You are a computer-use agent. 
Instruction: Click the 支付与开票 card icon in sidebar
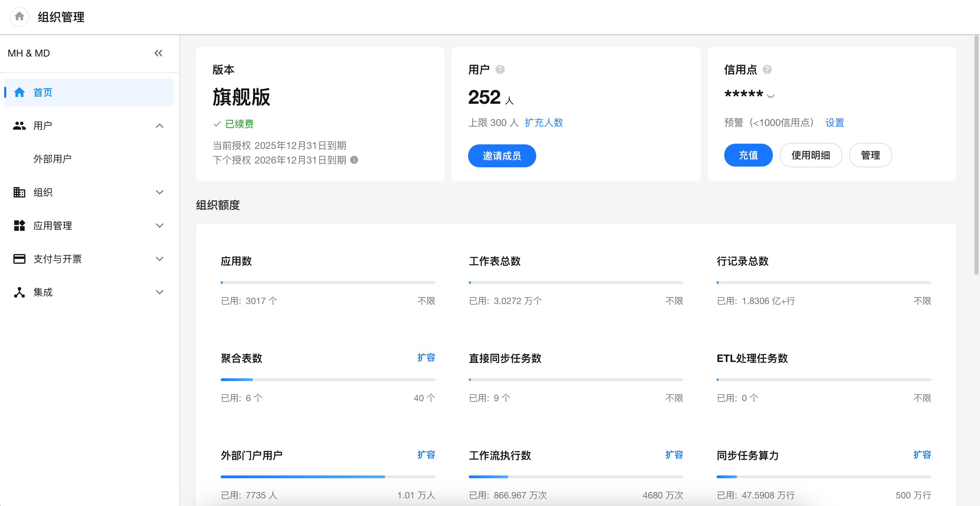[19, 259]
